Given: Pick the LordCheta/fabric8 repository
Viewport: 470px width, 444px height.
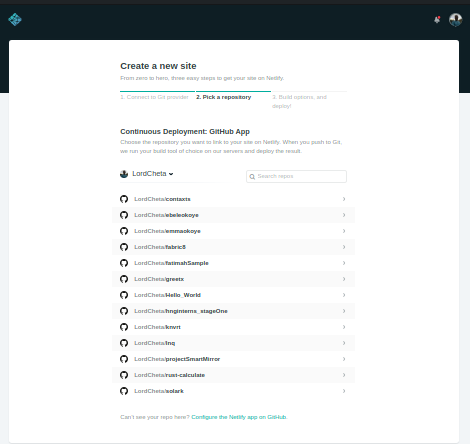Looking at the screenshot, I should click(233, 247).
